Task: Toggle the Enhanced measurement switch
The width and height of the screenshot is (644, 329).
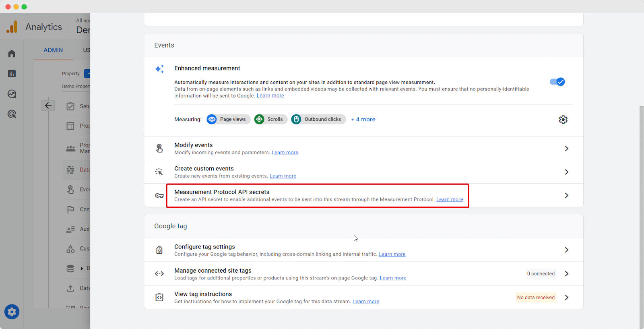Action: coord(557,82)
